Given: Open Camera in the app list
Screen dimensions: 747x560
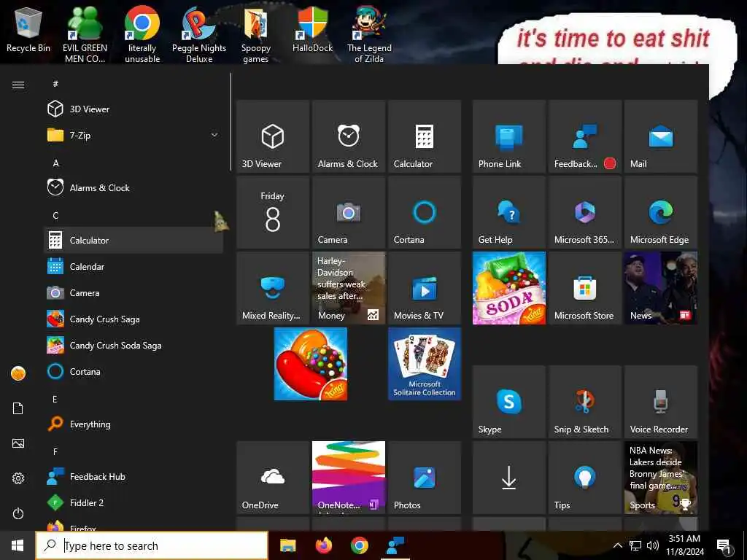Looking at the screenshot, I should click(133, 293).
